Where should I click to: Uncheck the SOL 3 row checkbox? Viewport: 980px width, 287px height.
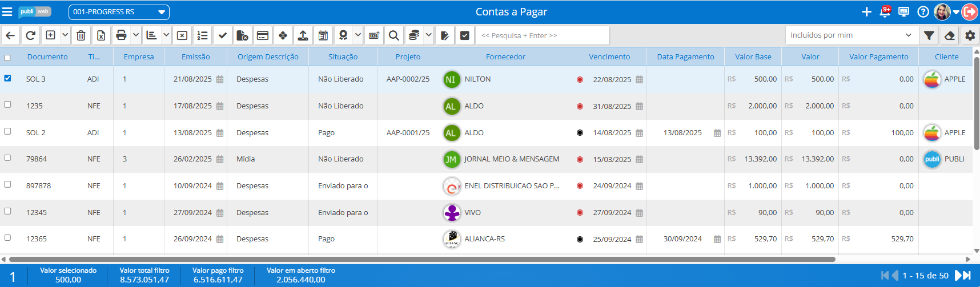tap(7, 78)
